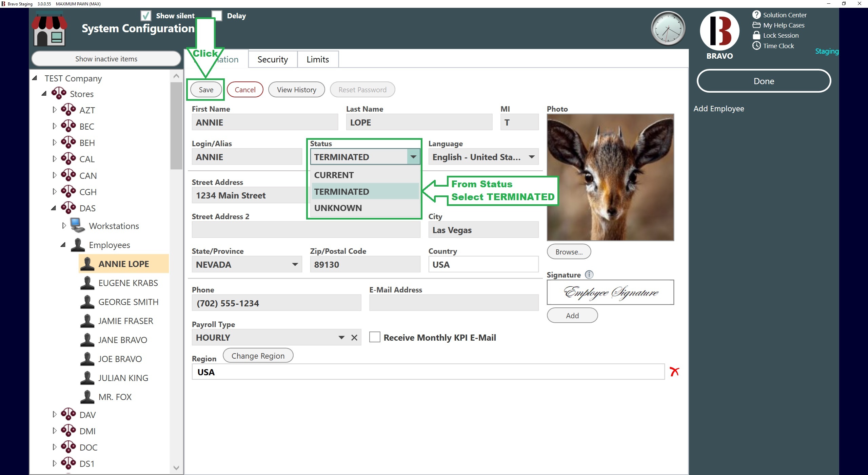Click the Add signature button

click(572, 315)
